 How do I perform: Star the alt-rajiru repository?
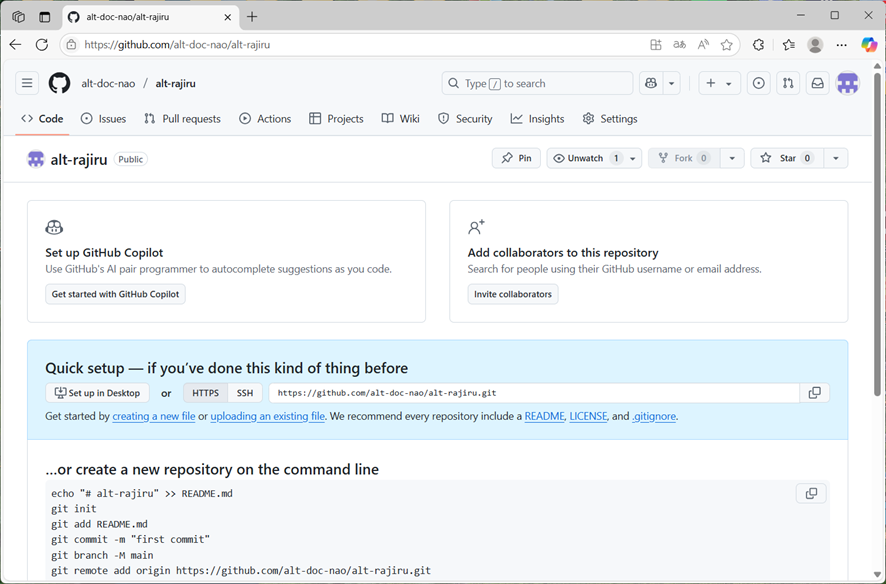788,158
